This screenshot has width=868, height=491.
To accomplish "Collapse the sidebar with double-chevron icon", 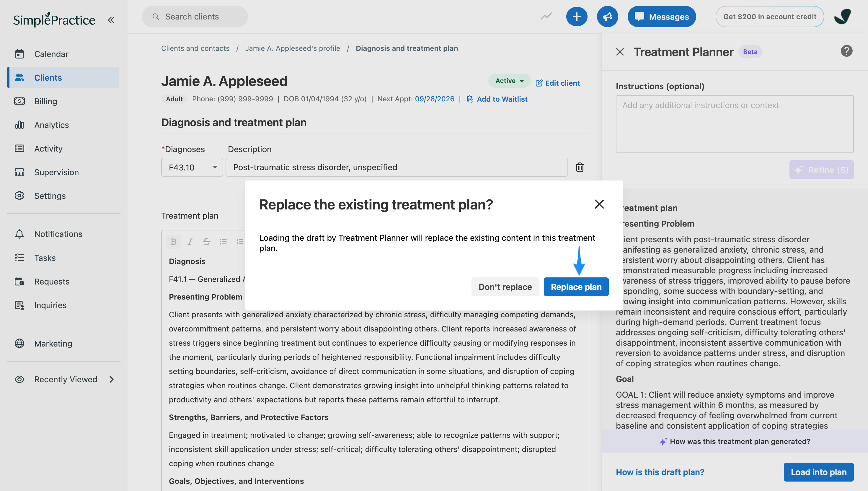I will pos(111,20).
